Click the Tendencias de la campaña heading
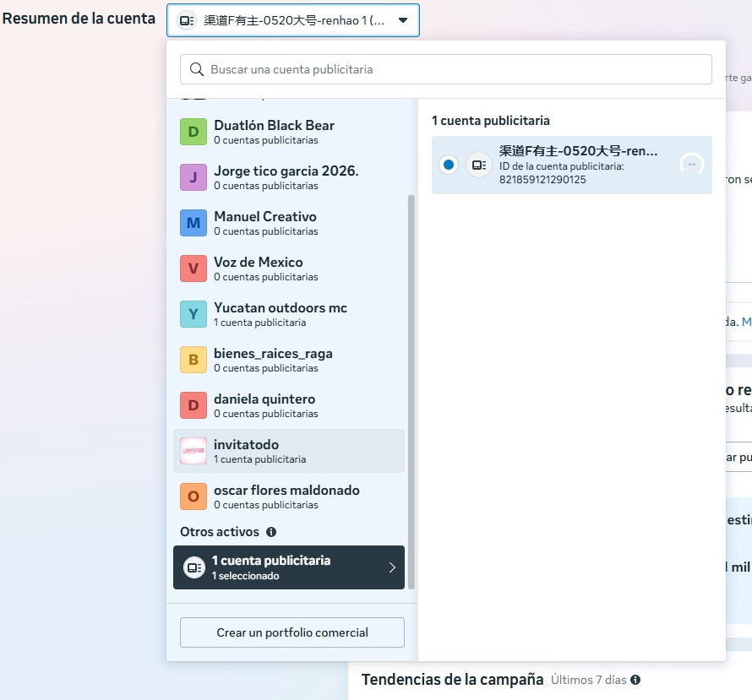Viewport: 752px width, 700px height. pyautogui.click(x=452, y=680)
